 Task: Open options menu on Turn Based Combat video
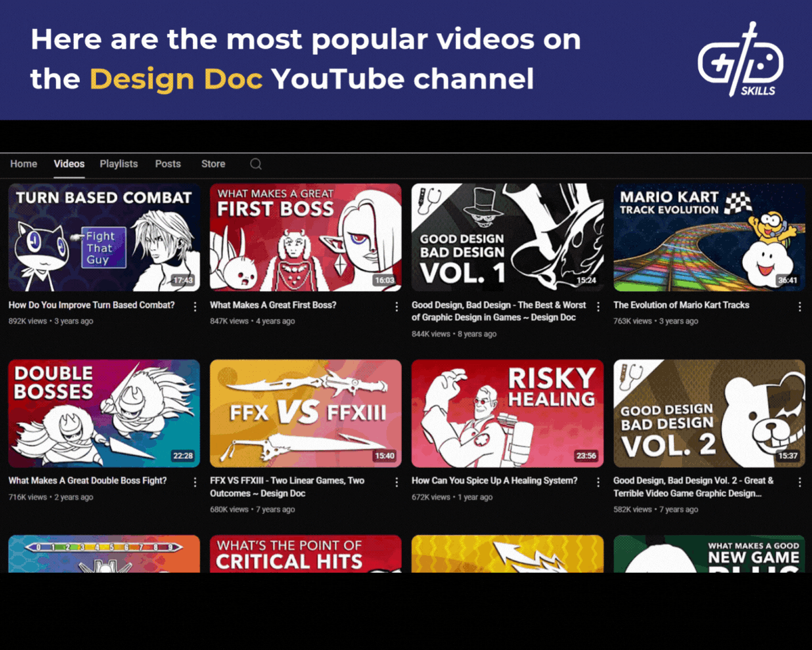pyautogui.click(x=195, y=307)
